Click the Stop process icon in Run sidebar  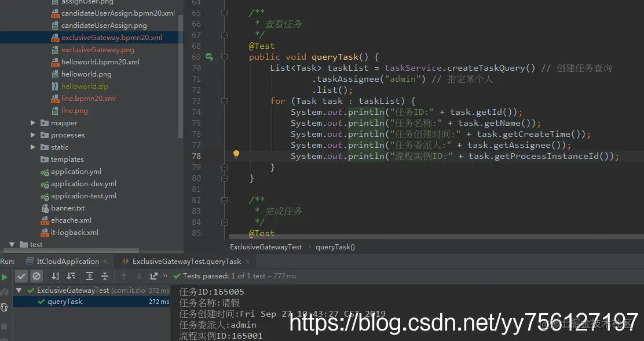click(4, 327)
